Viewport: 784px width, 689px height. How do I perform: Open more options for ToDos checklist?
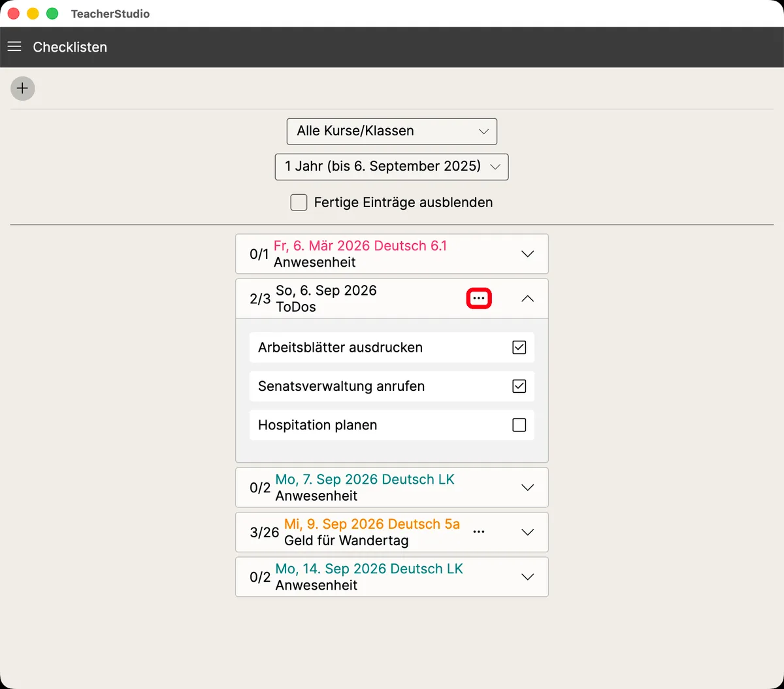(x=479, y=299)
